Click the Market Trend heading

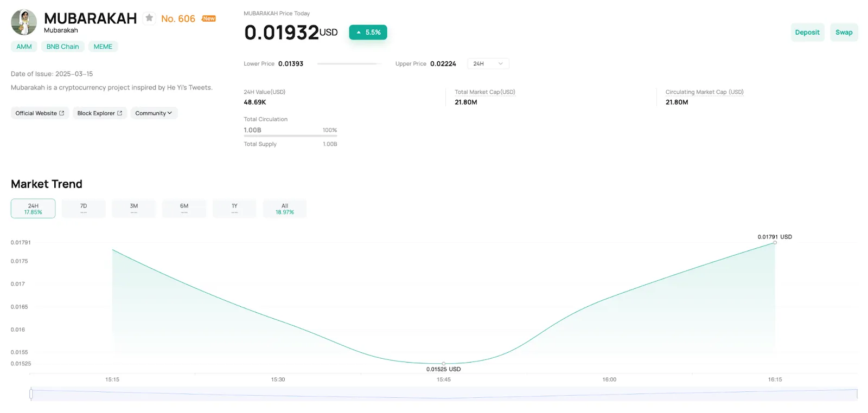(47, 184)
